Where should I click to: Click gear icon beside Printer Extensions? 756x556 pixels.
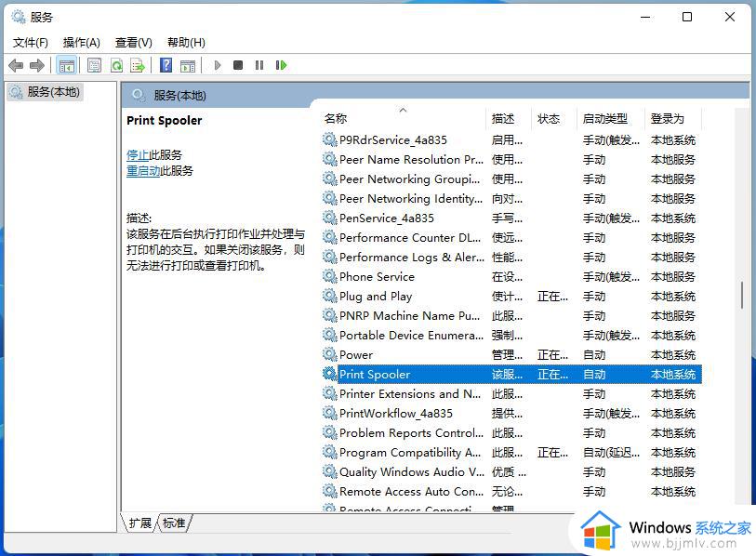(330, 393)
